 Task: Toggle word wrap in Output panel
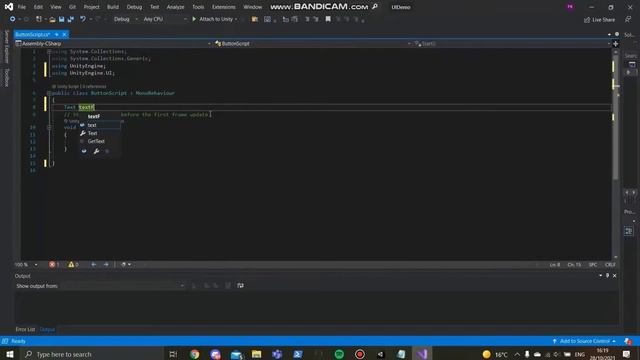240,286
